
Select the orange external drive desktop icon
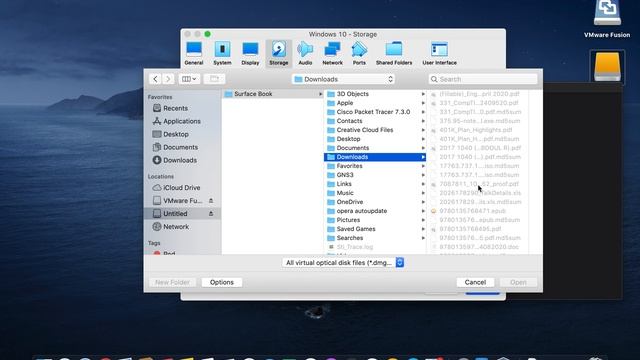click(x=607, y=67)
